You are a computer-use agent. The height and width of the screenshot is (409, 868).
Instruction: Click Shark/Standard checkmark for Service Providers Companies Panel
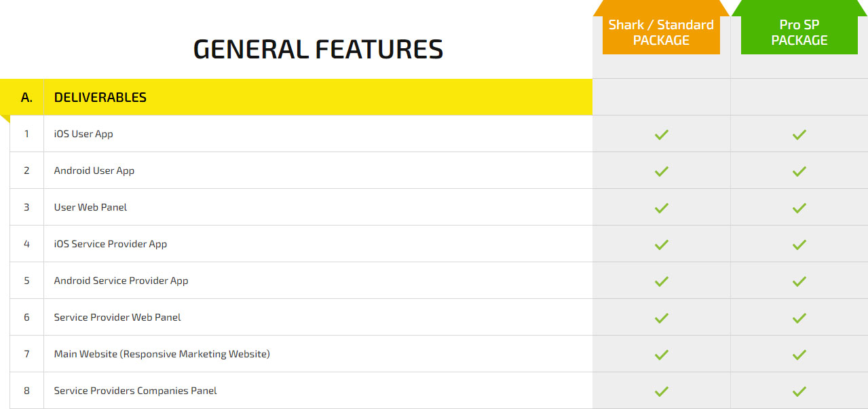(x=662, y=391)
